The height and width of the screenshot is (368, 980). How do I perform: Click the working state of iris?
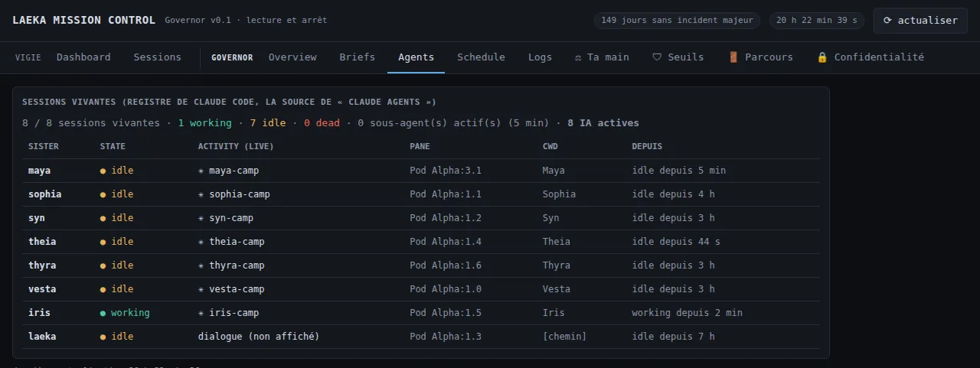125,313
